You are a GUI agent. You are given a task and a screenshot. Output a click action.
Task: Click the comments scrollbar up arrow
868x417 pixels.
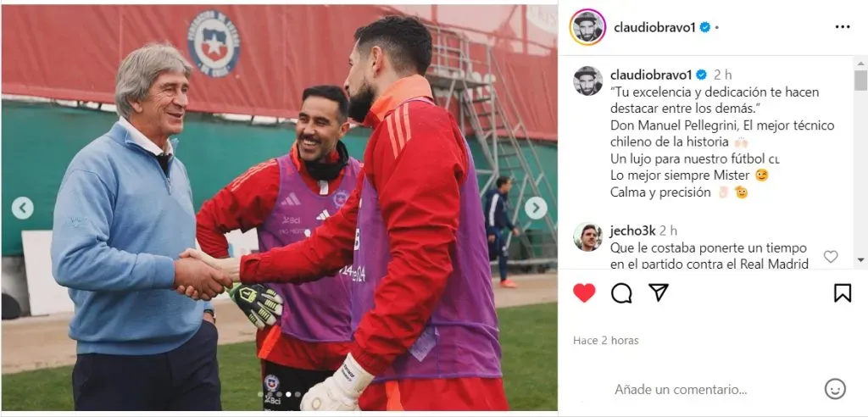tap(861, 64)
